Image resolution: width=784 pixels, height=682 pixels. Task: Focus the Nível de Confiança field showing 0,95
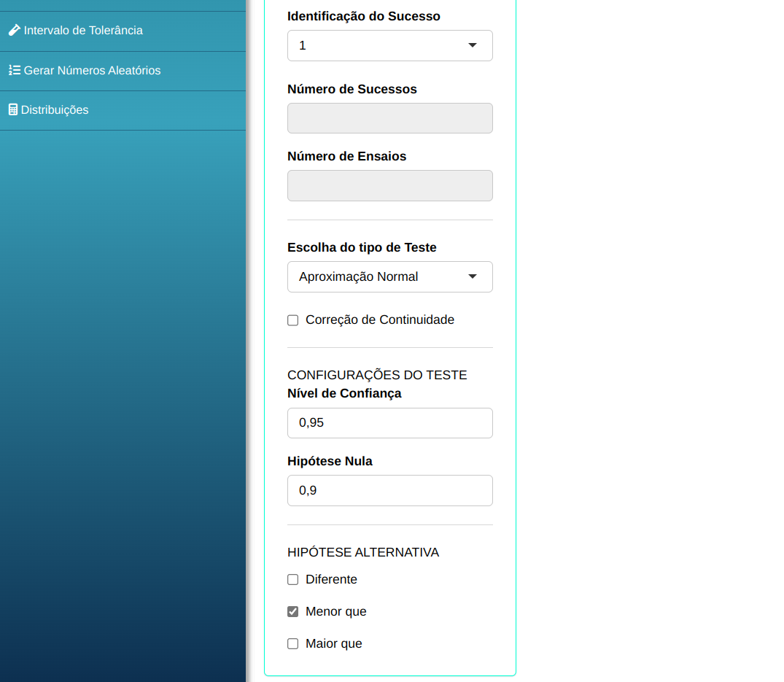pyautogui.click(x=389, y=423)
